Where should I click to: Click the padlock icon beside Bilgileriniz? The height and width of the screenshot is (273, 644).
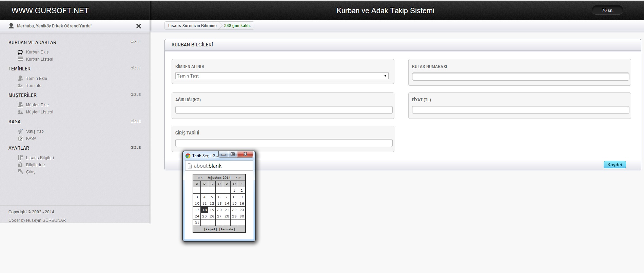coord(20,165)
